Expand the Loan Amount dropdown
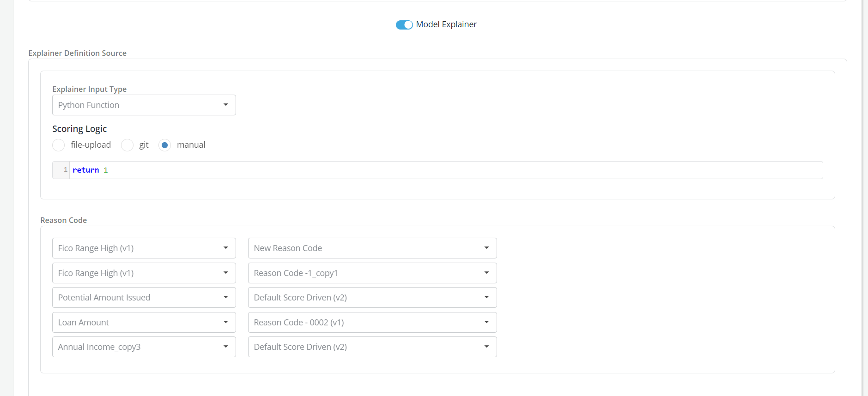The width and height of the screenshot is (868, 396). pyautogui.click(x=144, y=323)
